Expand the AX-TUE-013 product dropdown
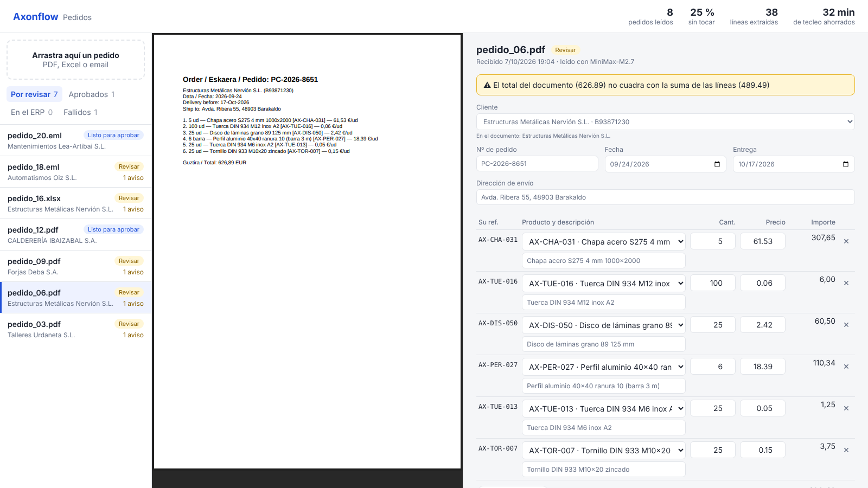868x488 pixels. 604,409
